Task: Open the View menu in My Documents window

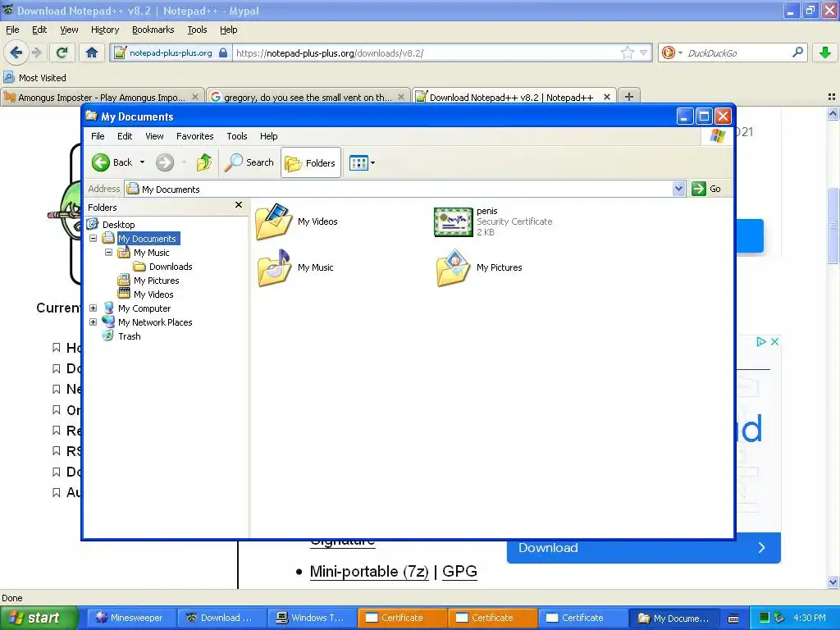Action: point(154,136)
